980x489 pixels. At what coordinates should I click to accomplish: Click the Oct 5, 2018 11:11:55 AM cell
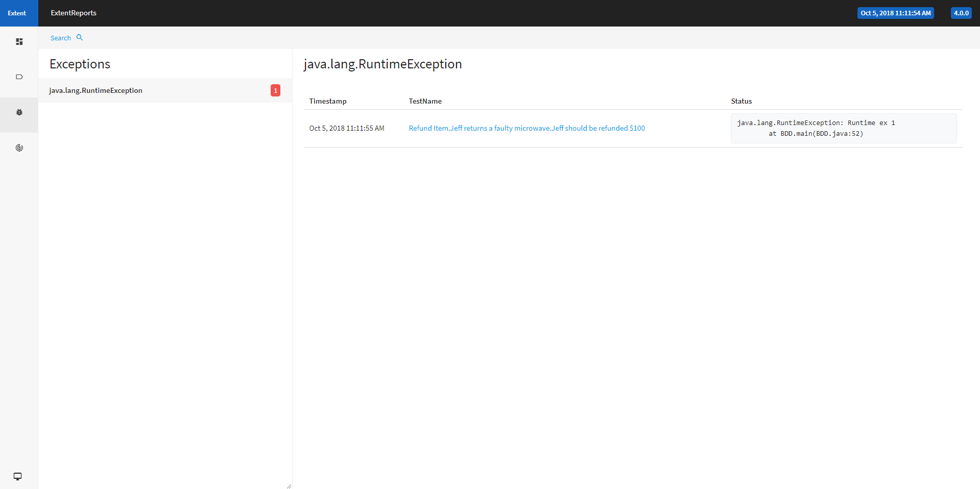point(347,128)
